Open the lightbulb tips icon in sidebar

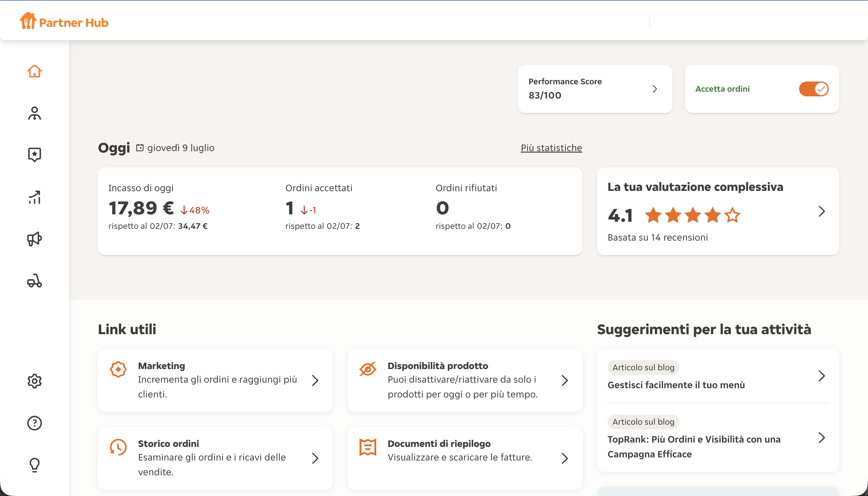point(34,465)
